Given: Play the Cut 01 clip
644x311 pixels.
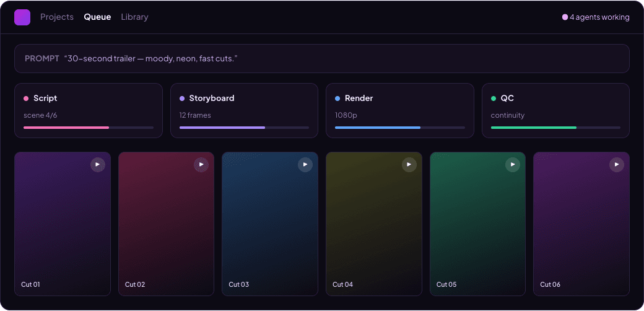Looking at the screenshot, I should click(x=98, y=165).
